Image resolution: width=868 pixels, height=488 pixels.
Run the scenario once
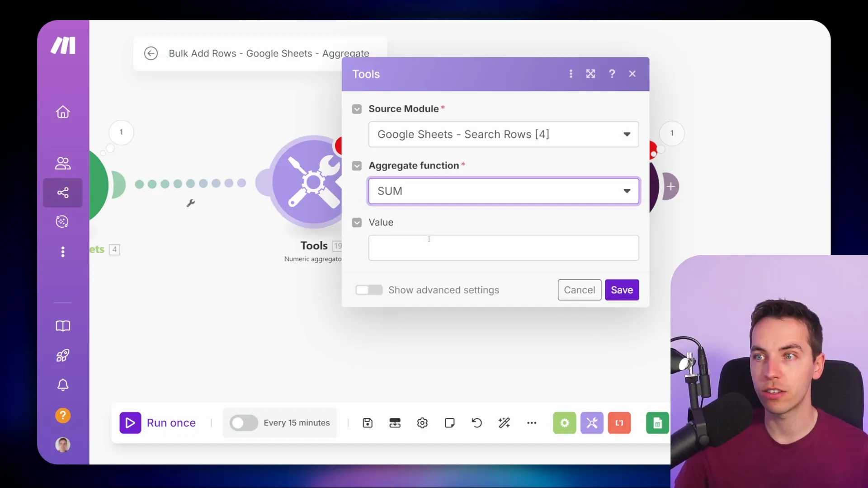[158, 423]
